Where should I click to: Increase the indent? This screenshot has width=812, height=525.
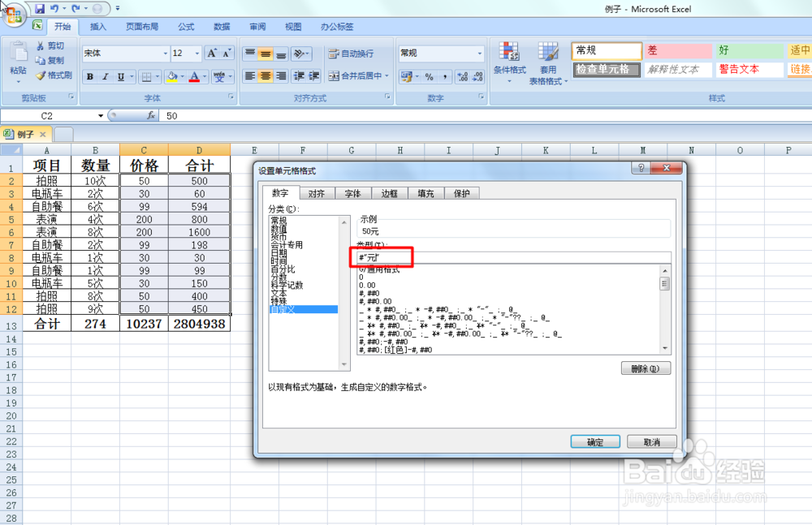point(313,76)
